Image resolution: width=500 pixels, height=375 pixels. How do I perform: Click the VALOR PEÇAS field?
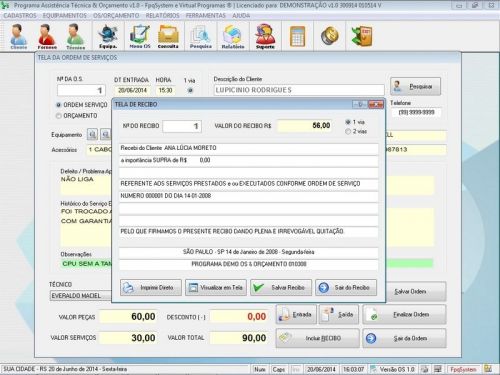[x=129, y=316]
